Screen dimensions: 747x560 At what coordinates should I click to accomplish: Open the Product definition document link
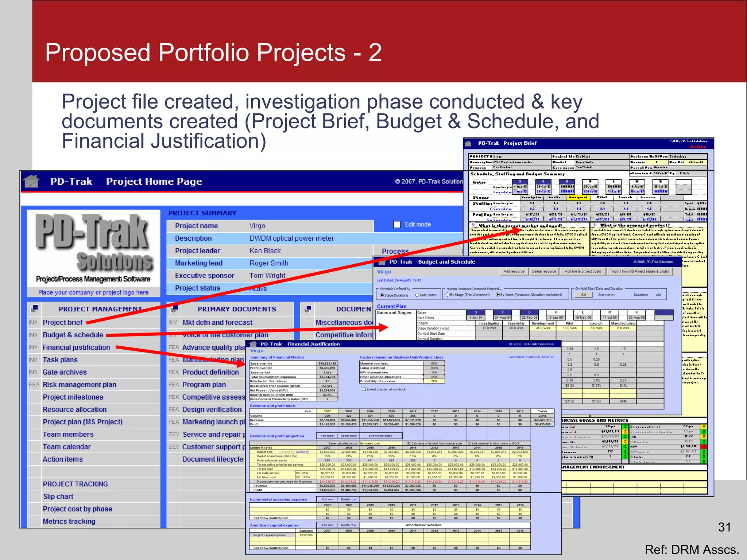[210, 372]
